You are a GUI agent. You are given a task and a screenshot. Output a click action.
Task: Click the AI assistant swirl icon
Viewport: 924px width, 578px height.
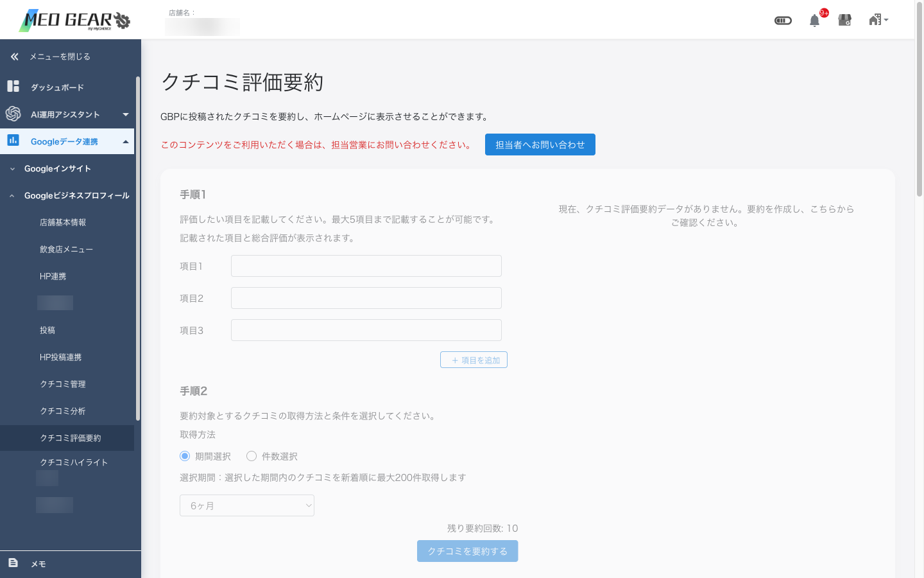pos(13,114)
